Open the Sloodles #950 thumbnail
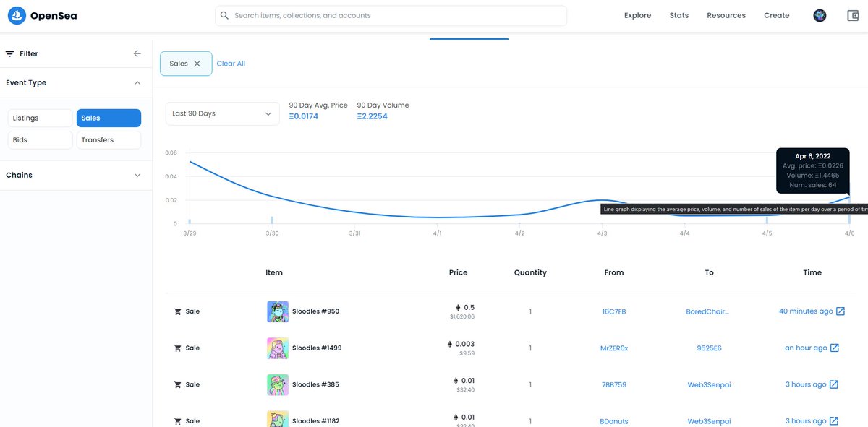The image size is (868, 427). [278, 311]
